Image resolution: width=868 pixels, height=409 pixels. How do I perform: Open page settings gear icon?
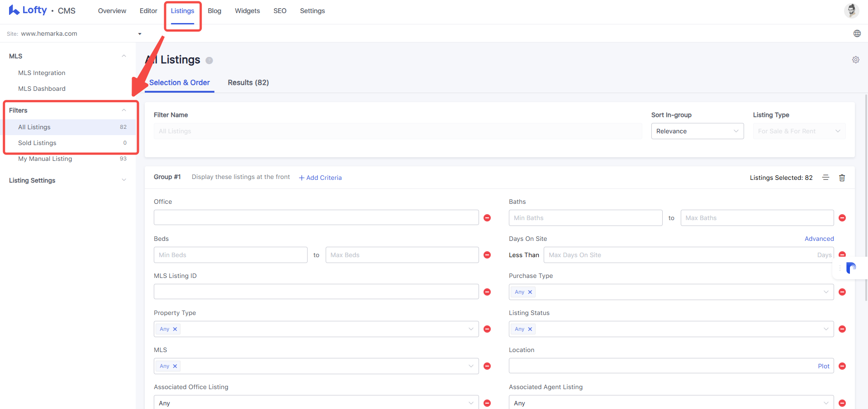pos(855,60)
